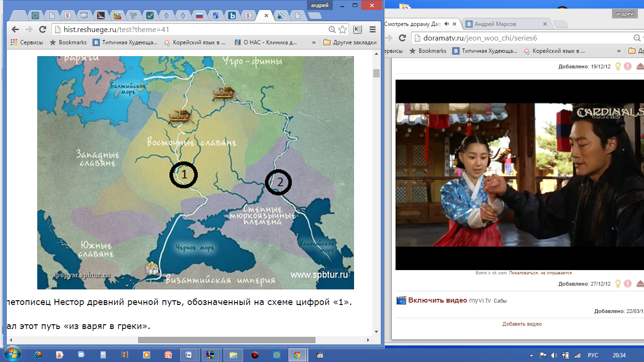Open the volume control in system tray
Image resolution: width=644 pixels, height=362 pixels.
tap(554, 355)
